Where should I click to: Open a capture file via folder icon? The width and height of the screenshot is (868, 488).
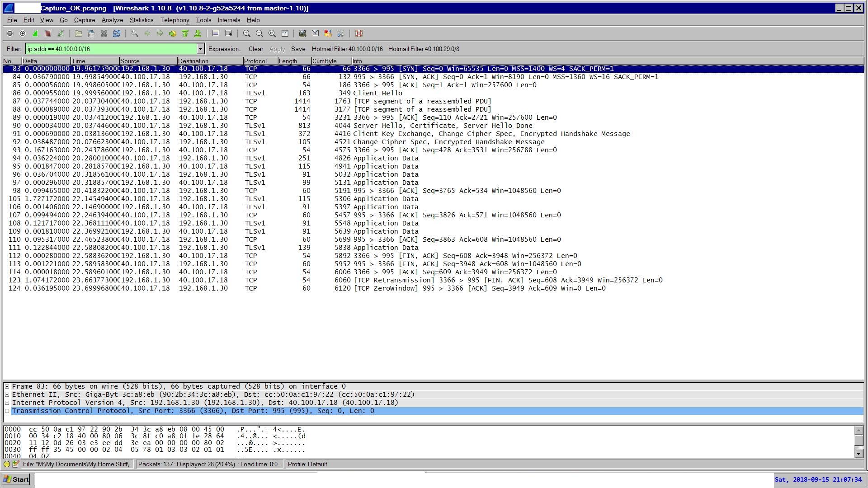pos(78,33)
